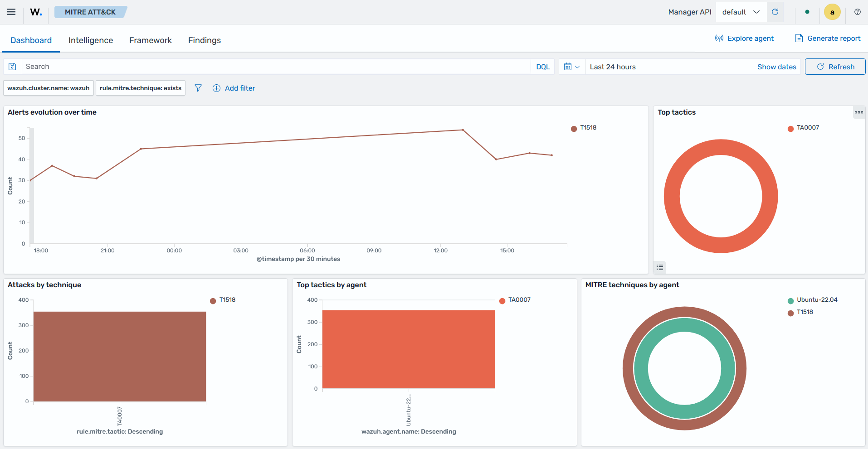This screenshot has height=449, width=868.
Task: Click the 'Manager API' label
Action: tap(690, 12)
